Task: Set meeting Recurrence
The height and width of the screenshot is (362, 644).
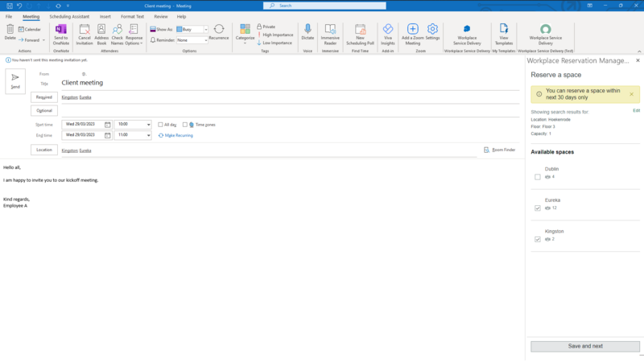Action: click(x=219, y=32)
